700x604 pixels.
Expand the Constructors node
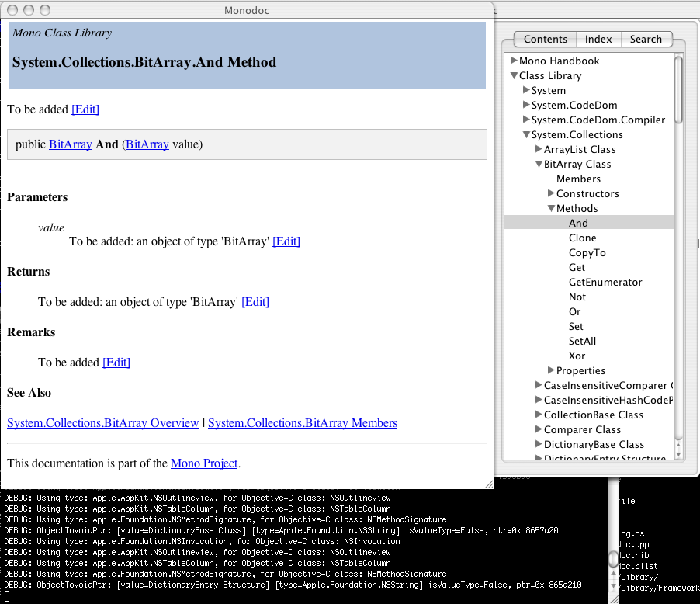(x=551, y=193)
